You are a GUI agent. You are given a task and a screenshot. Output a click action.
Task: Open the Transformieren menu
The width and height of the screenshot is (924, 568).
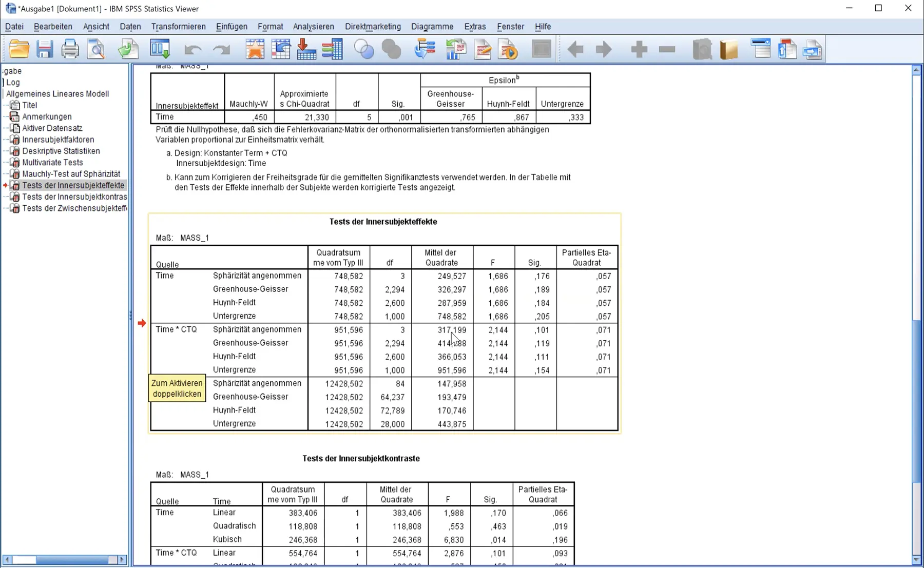coord(178,27)
